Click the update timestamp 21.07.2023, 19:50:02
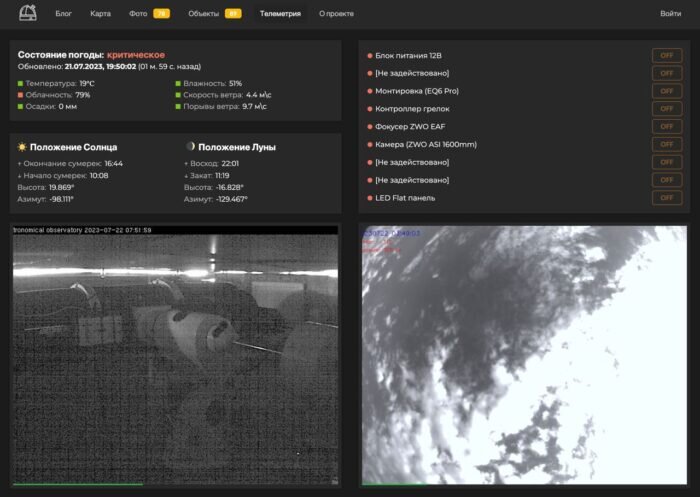The width and height of the screenshot is (700, 497). coord(100,67)
